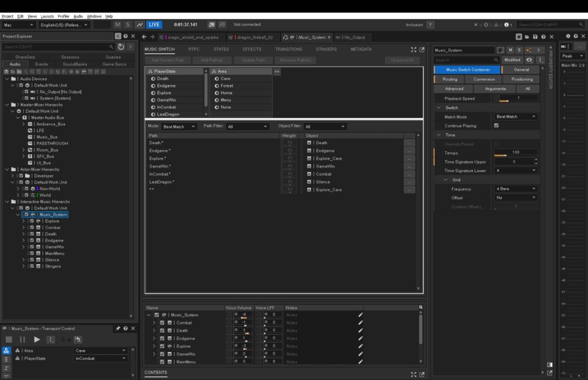Click the Play button in the Transport Control
This screenshot has height=380, width=588.
coord(37,339)
